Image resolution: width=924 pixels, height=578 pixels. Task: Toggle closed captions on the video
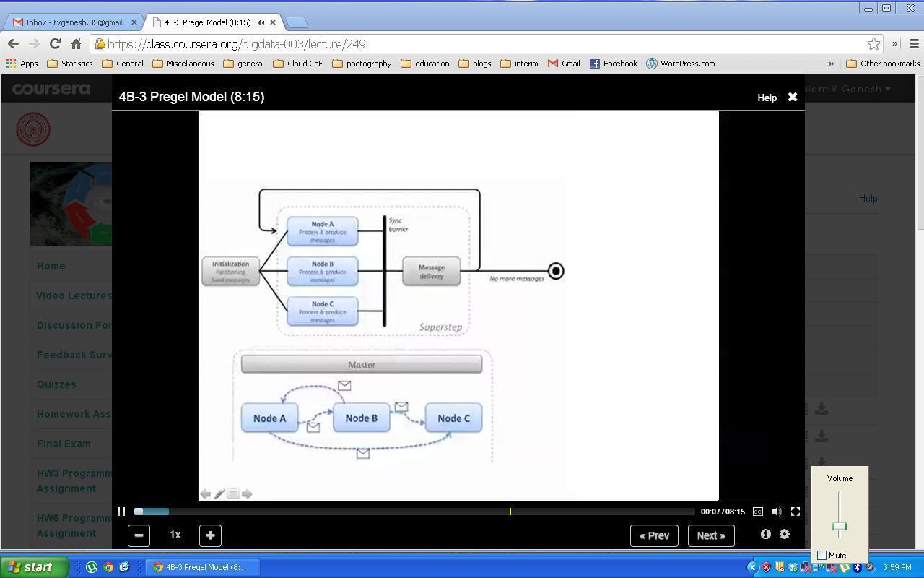[757, 512]
